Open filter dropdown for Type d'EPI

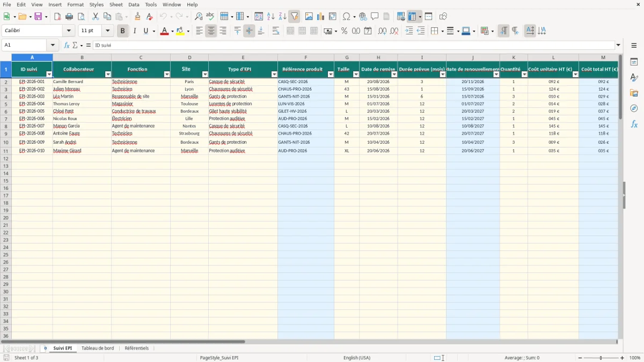pos(274,75)
